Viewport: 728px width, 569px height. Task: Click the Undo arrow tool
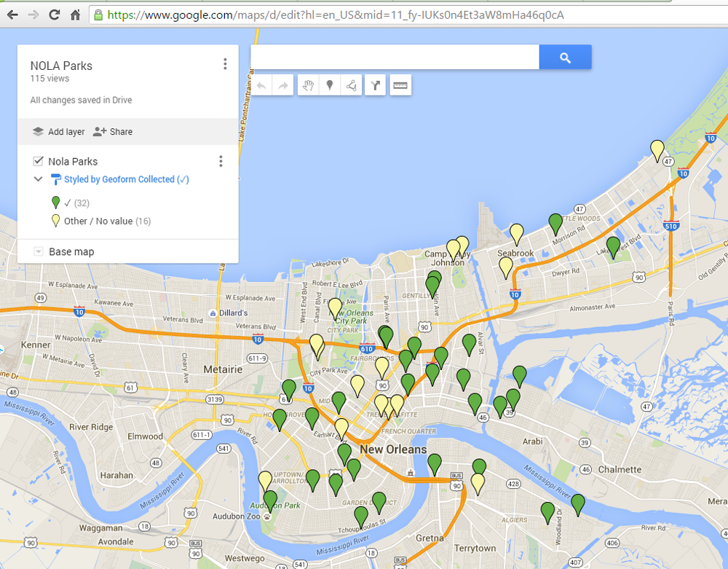(x=261, y=85)
